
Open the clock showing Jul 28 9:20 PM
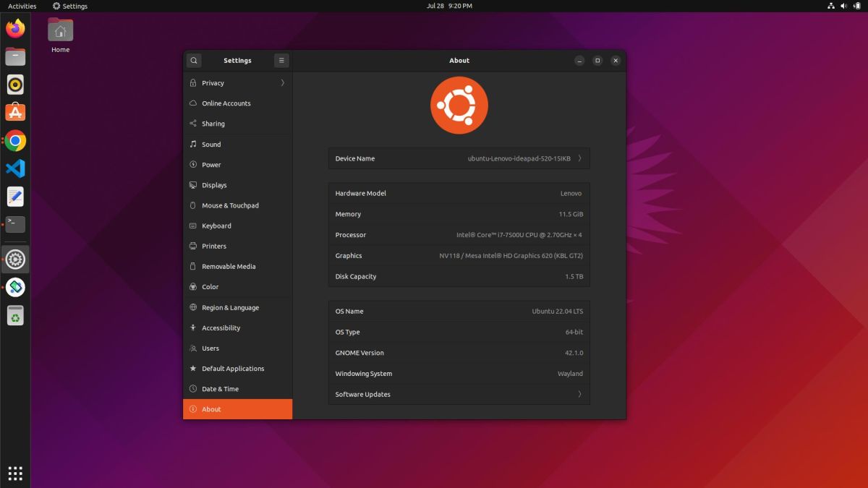(x=449, y=6)
